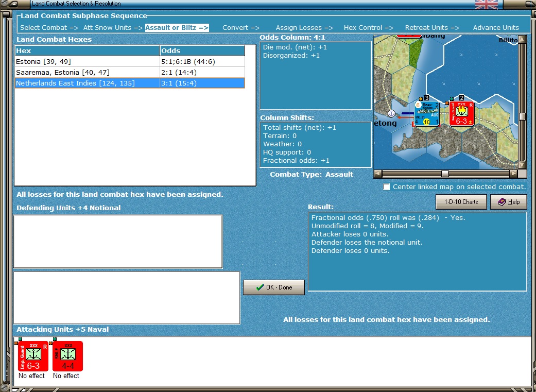Viewport: 536px width, 392px height.
Task: Click the Hex Control subphase step
Action: (x=369, y=28)
